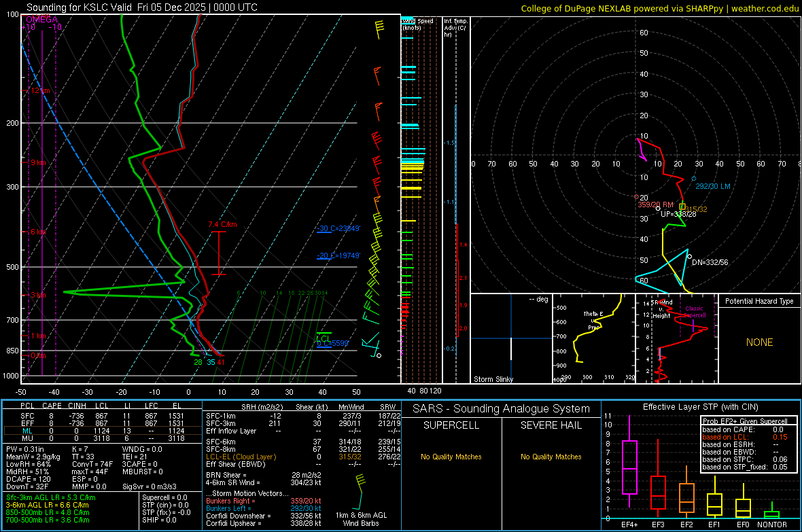The image size is (802, 532).
Task: Click the orange 315/32 hodograph label
Action: click(x=696, y=209)
